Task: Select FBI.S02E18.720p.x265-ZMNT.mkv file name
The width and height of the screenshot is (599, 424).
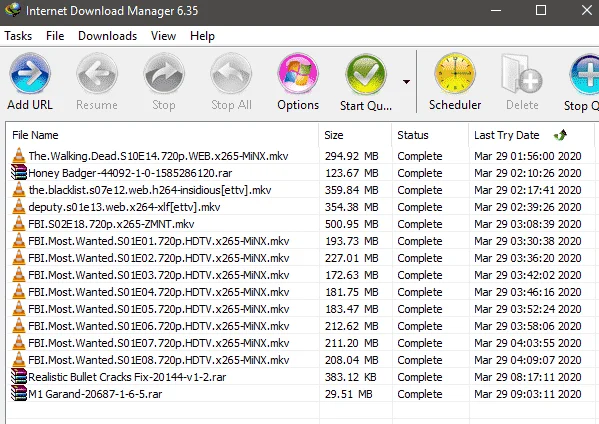Action: (x=111, y=224)
